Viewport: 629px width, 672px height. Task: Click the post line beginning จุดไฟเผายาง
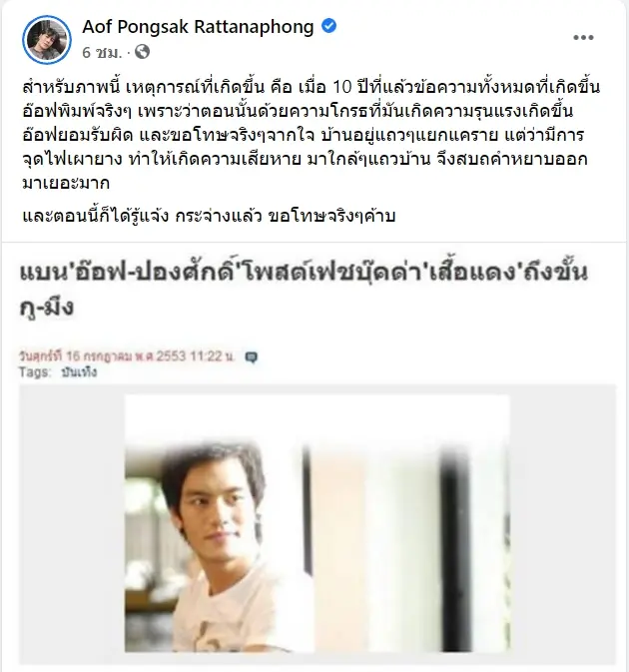pyautogui.click(x=305, y=160)
